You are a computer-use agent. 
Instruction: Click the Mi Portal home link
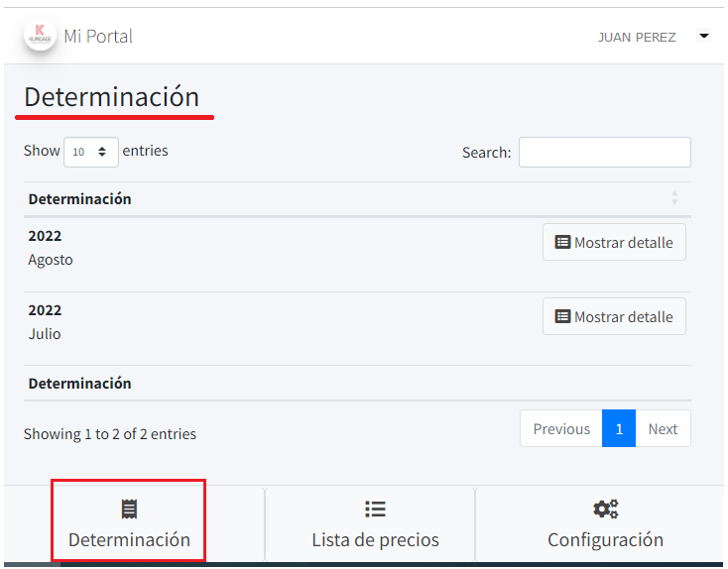(x=98, y=37)
